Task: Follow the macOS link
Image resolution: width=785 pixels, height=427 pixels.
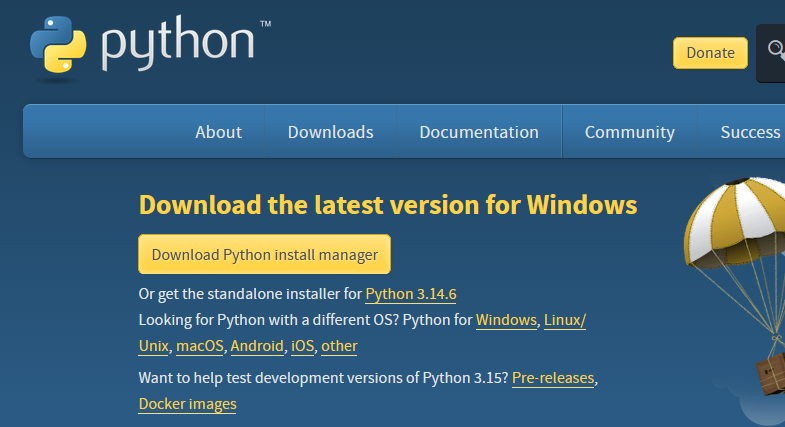Action: 200,346
